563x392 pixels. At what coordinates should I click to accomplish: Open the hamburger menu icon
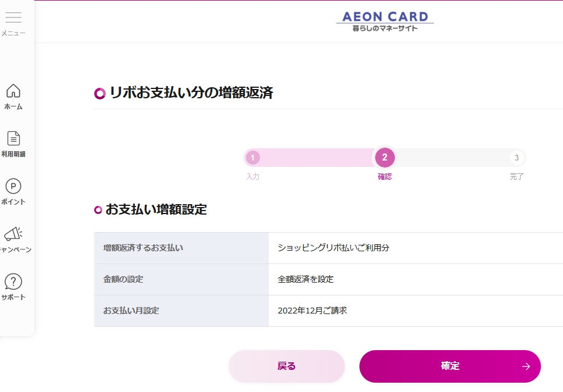(x=13, y=17)
